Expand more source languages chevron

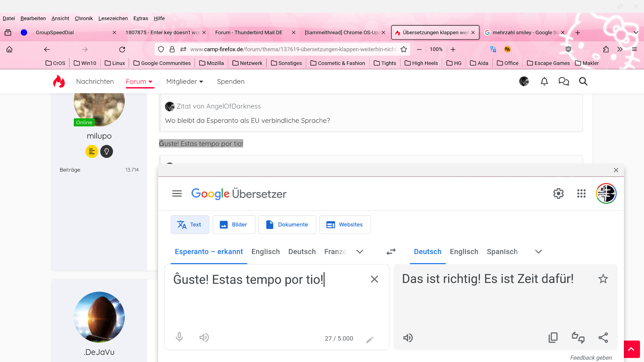[x=360, y=252]
